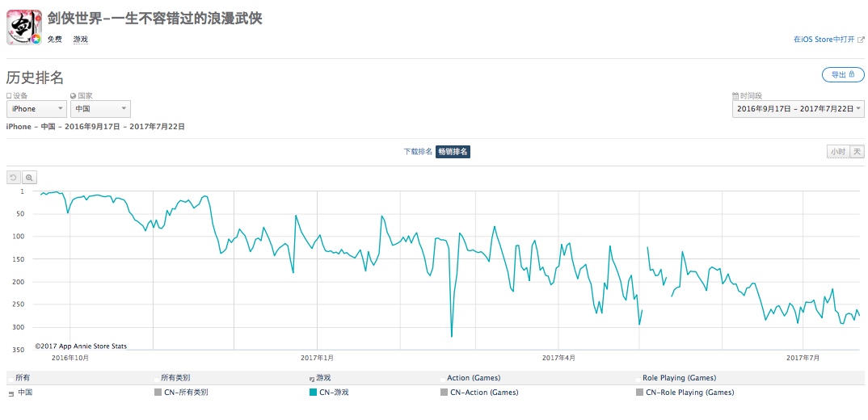Click the teal CN-游戏 legend square
Image resolution: width=868 pixels, height=420 pixels.
coord(314,393)
